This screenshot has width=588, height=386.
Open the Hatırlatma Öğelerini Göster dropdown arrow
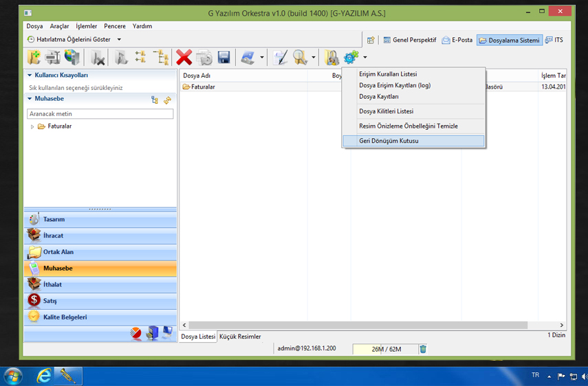pyautogui.click(x=119, y=40)
